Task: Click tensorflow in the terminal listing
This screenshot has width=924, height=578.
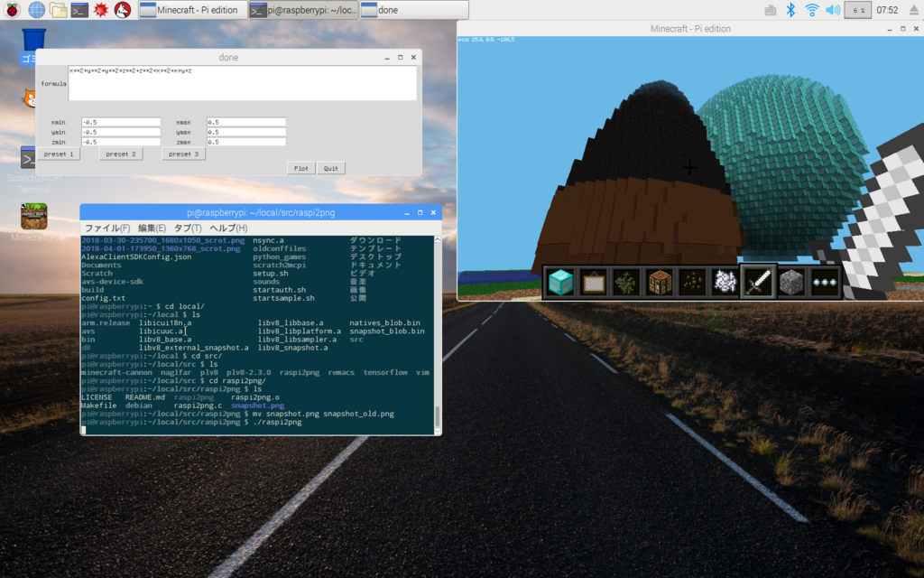Action: pyautogui.click(x=385, y=373)
